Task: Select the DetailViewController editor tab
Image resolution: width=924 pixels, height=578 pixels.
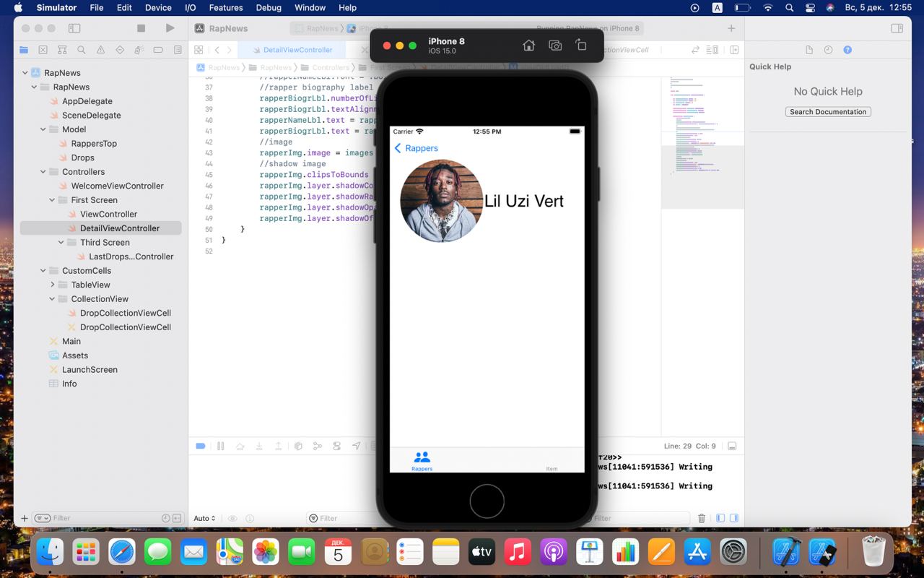Action: (291, 50)
